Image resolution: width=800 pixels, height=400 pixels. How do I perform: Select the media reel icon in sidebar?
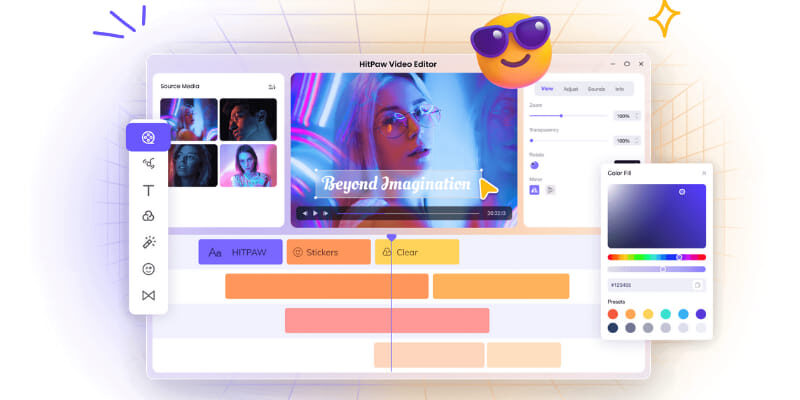tap(148, 137)
